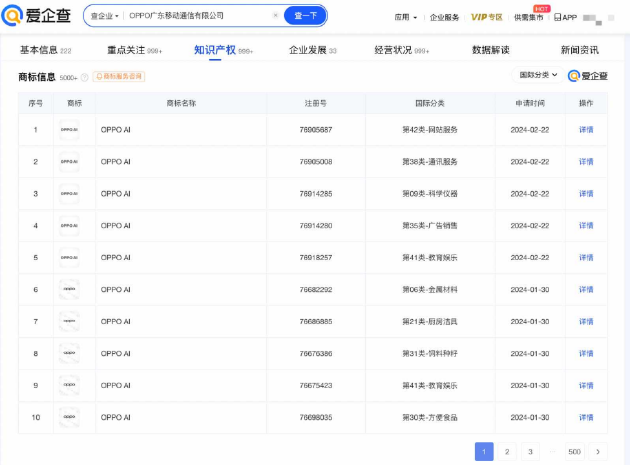Click the next page arrow
Screen dimensions: 630x465
click(598, 452)
